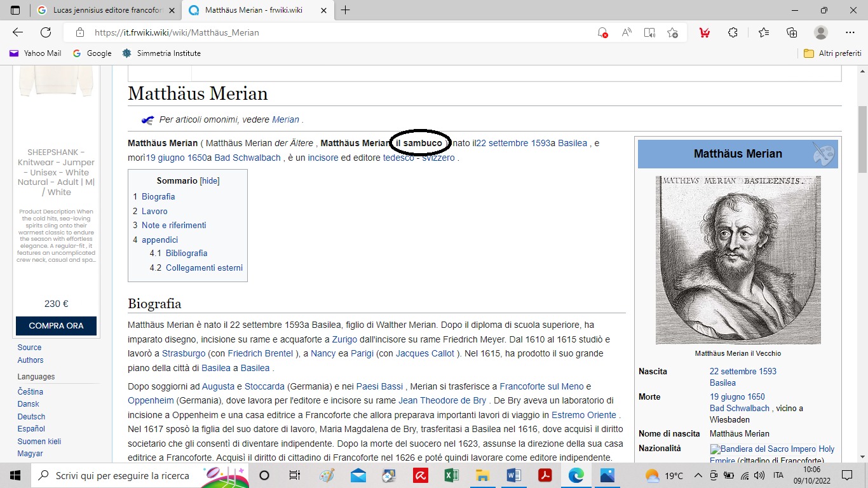Open the translate page icon
Screen dimensions: 868x488
(649, 32)
